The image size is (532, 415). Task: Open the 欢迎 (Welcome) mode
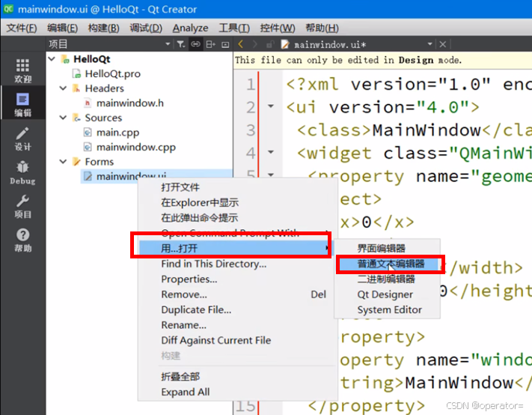tap(22, 70)
